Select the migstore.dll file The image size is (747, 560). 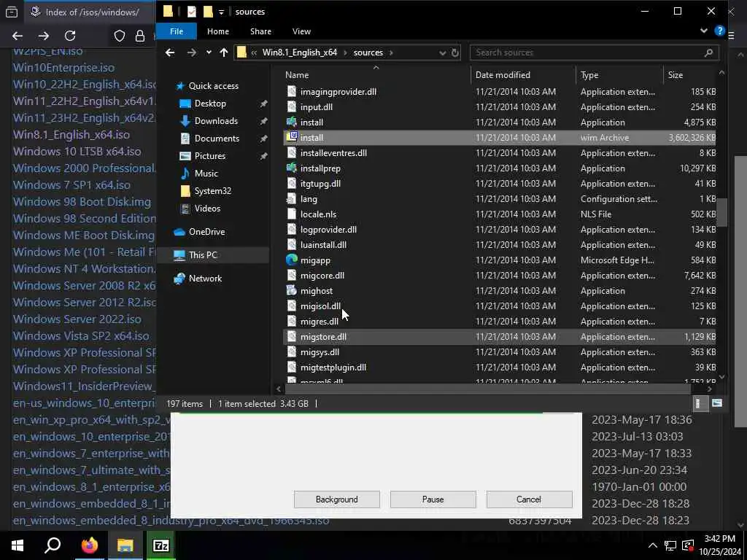pos(500,337)
